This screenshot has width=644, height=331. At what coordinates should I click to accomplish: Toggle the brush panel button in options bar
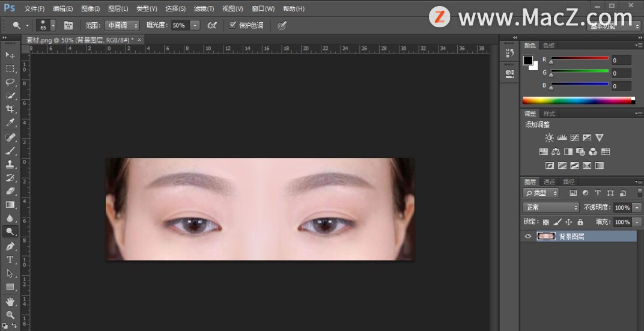click(68, 25)
